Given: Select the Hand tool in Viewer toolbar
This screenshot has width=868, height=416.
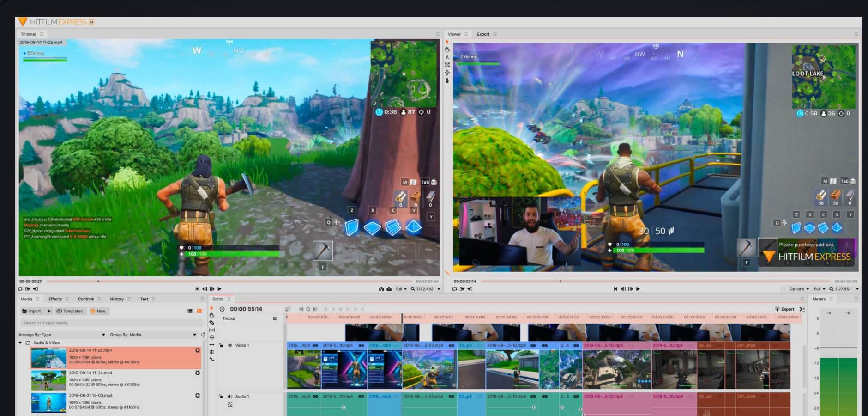Looking at the screenshot, I should click(x=447, y=50).
